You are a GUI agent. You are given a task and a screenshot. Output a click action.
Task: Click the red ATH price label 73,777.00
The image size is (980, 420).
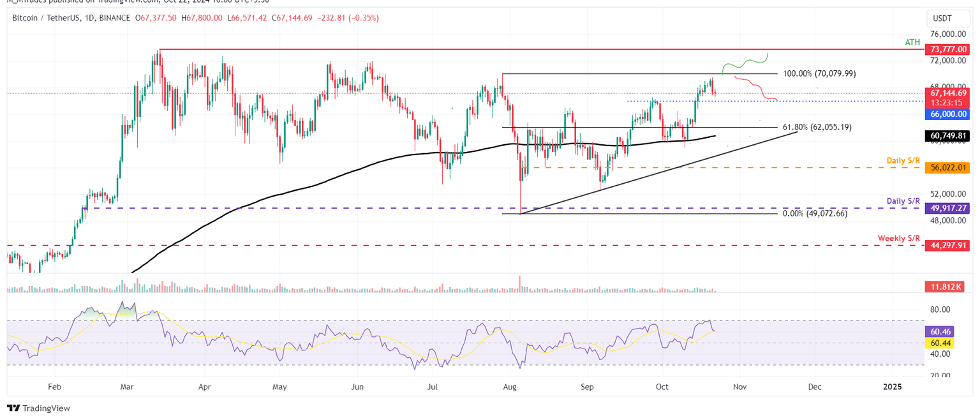point(947,49)
